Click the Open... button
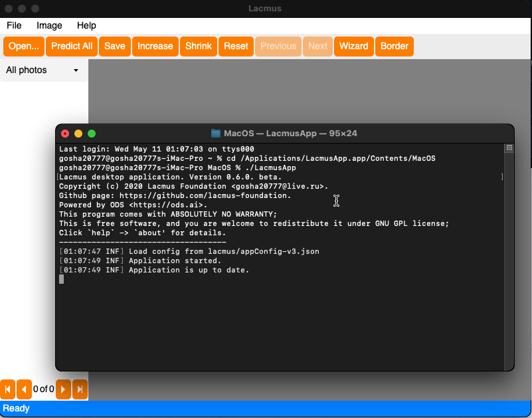 [x=24, y=46]
